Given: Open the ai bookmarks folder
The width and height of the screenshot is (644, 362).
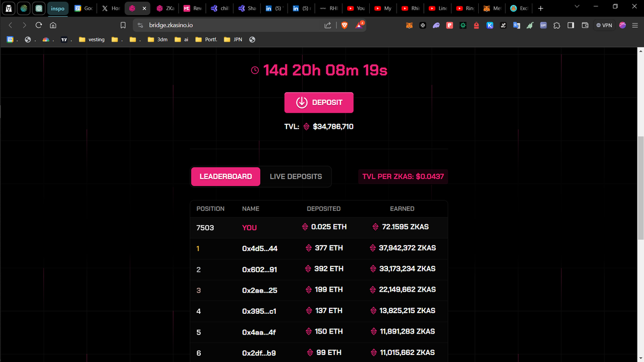Looking at the screenshot, I should click(x=181, y=40).
